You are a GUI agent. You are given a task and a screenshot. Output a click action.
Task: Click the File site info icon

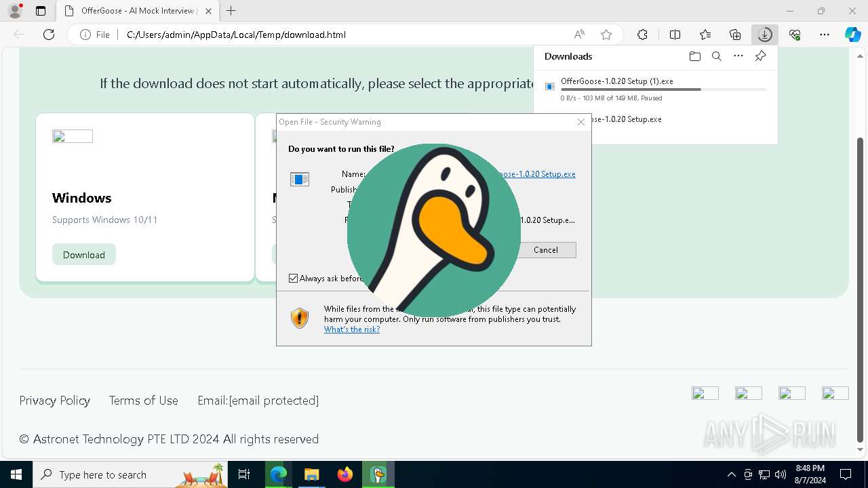95,35
